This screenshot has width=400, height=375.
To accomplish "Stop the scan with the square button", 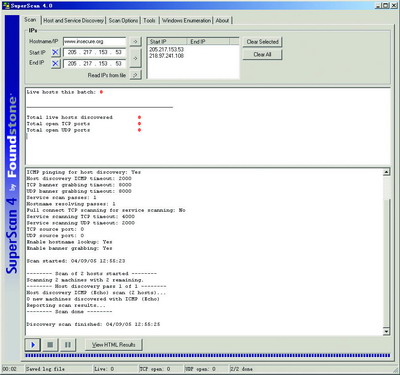I will pos(50,345).
